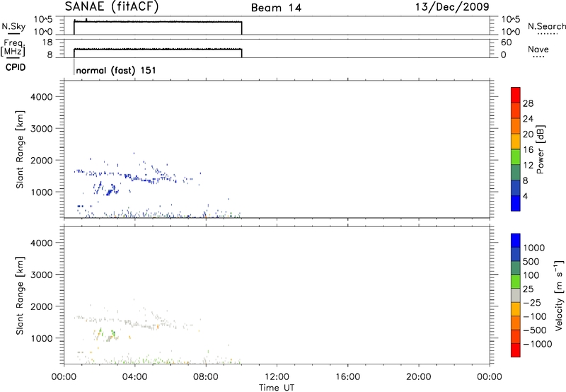Click the 1000 tick on velocity panel axis
Viewport: 566px width, 392px height.
click(x=42, y=339)
